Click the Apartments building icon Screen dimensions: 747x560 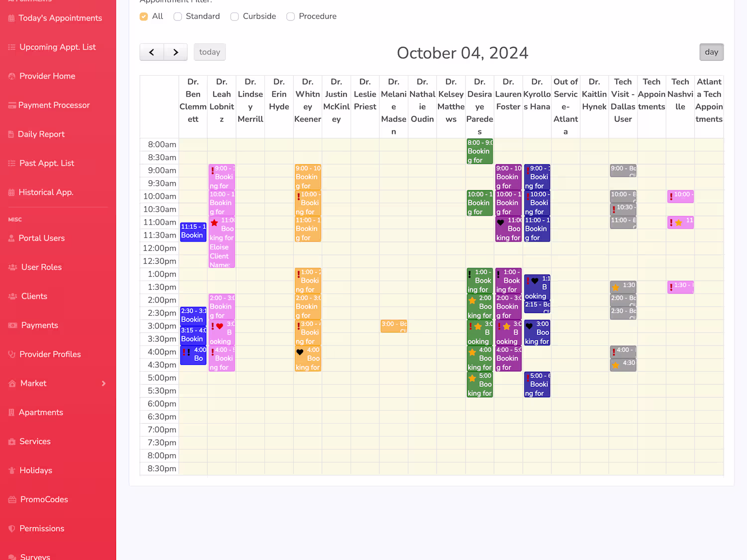pos(11,413)
